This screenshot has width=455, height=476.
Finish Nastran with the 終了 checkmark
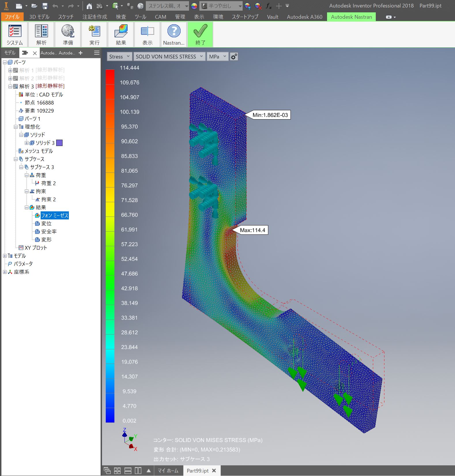(x=200, y=34)
